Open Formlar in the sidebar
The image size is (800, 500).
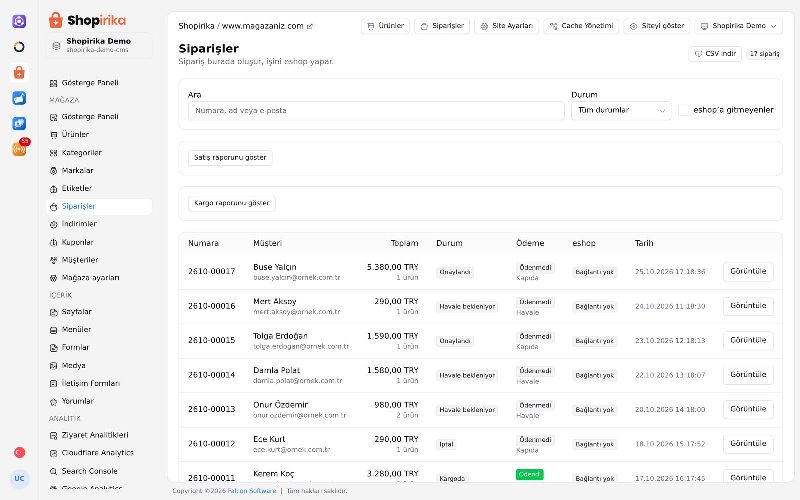point(98,347)
